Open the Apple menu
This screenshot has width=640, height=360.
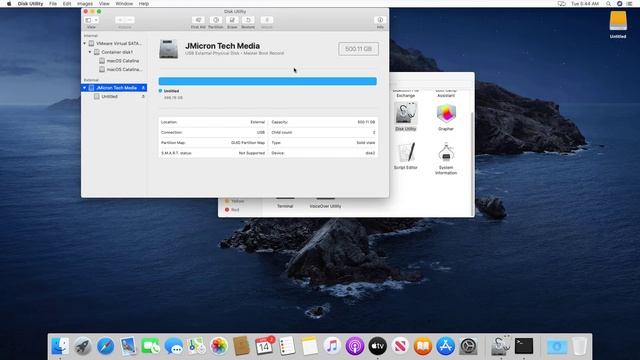click(x=9, y=4)
